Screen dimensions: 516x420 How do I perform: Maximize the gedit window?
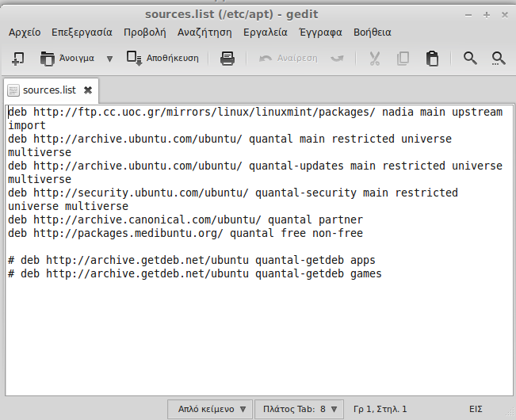pos(487,15)
